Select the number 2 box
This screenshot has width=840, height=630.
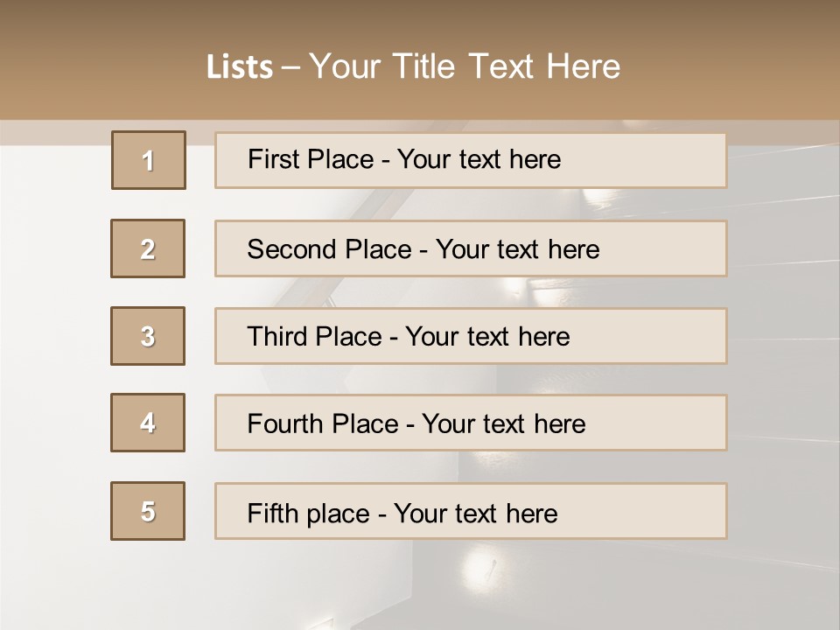tap(148, 248)
